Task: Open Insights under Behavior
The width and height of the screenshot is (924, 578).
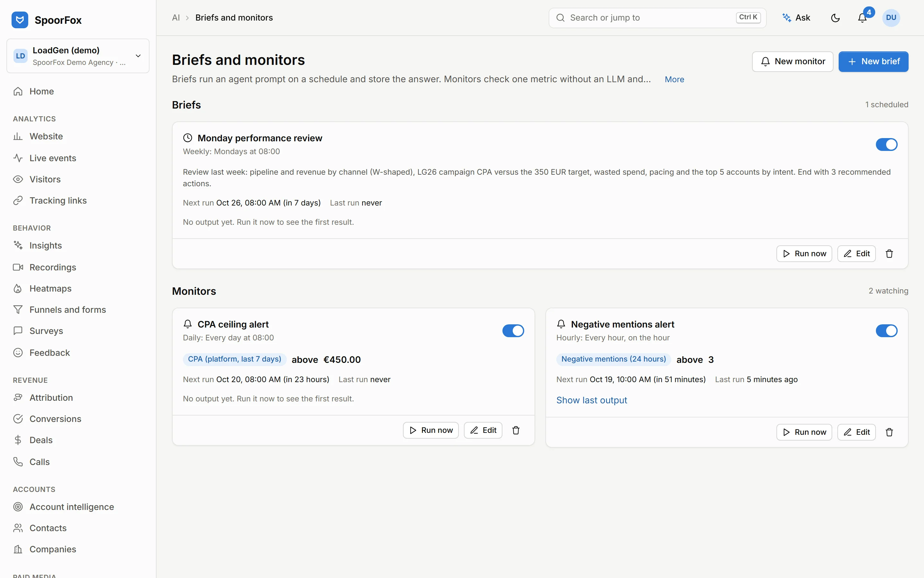Action: (x=78, y=245)
